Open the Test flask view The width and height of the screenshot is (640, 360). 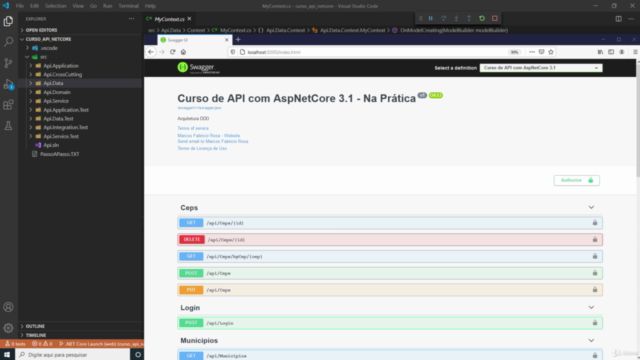[x=8, y=126]
